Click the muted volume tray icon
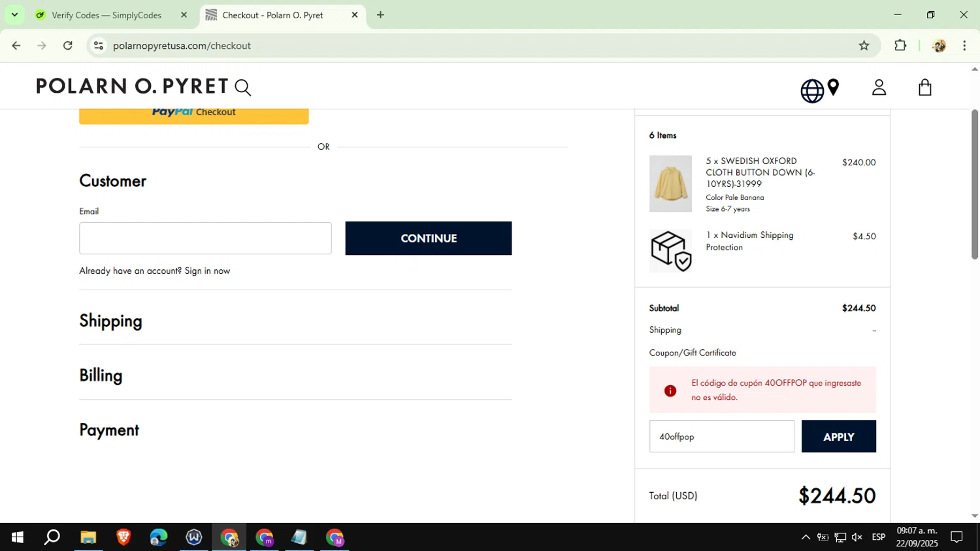Viewport: 980px width, 551px height. pos(857,537)
